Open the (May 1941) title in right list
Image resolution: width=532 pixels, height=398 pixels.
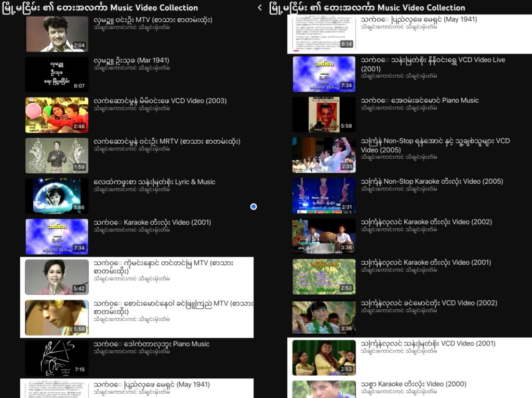point(419,19)
